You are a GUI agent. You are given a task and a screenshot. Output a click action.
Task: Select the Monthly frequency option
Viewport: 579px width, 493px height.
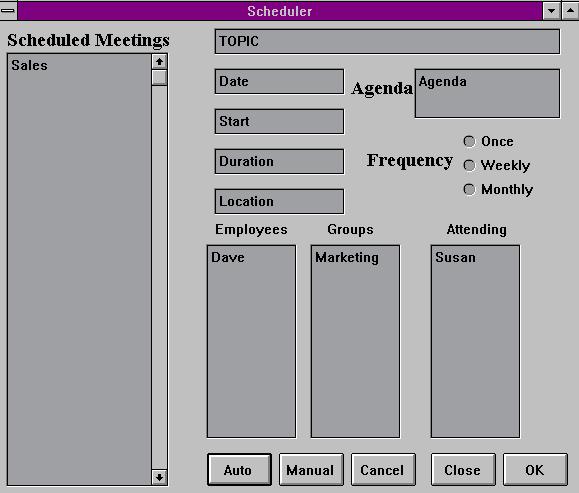(x=498, y=189)
